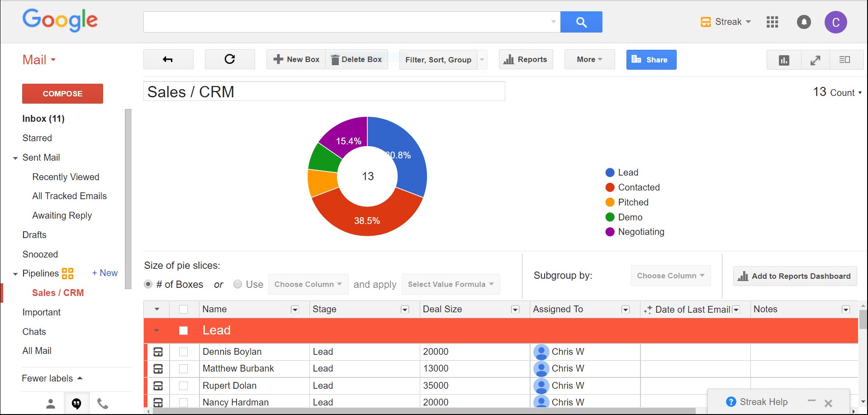This screenshot has height=415, width=868.
Task: Open the Google apps grid
Action: click(772, 22)
